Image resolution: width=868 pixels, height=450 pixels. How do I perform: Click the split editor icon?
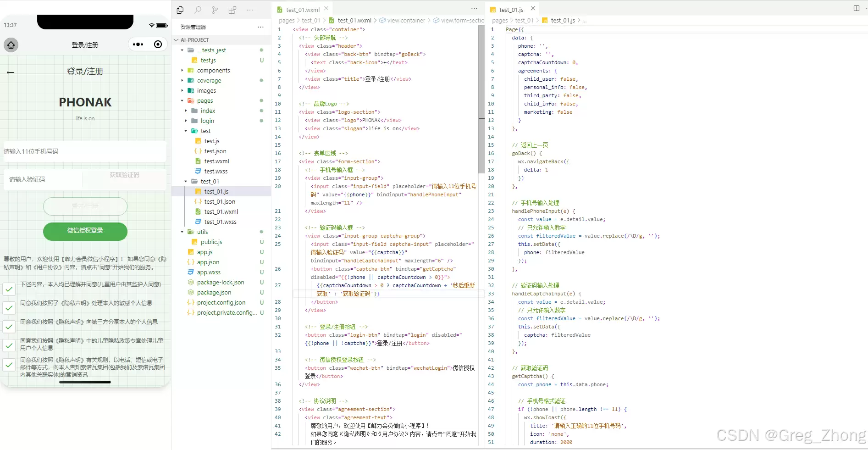coord(856,8)
